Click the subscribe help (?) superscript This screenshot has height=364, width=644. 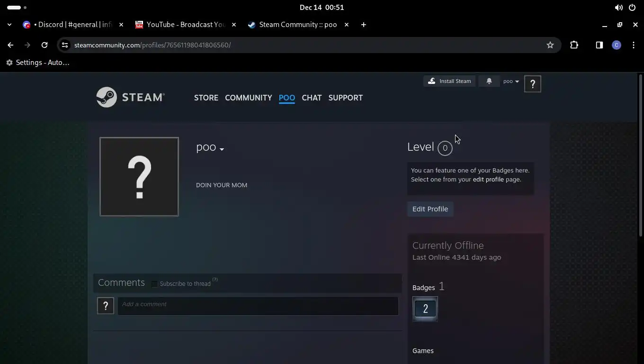point(215,280)
